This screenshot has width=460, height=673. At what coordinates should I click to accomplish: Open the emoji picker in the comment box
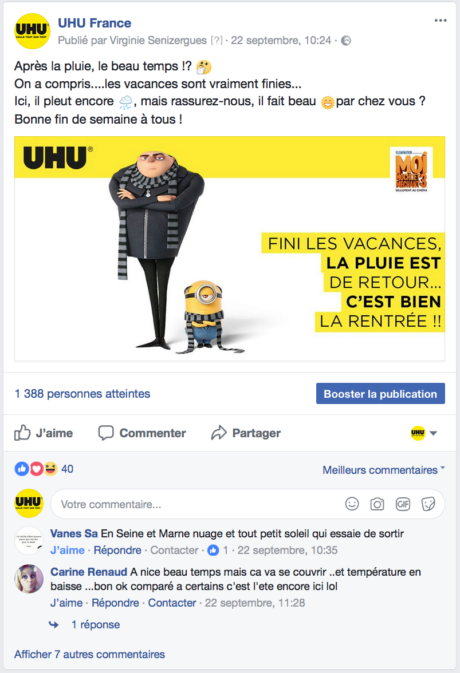352,504
